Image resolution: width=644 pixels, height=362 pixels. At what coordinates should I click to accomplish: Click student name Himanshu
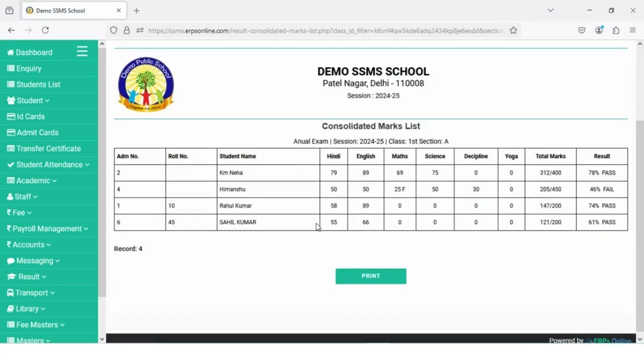coord(232,189)
